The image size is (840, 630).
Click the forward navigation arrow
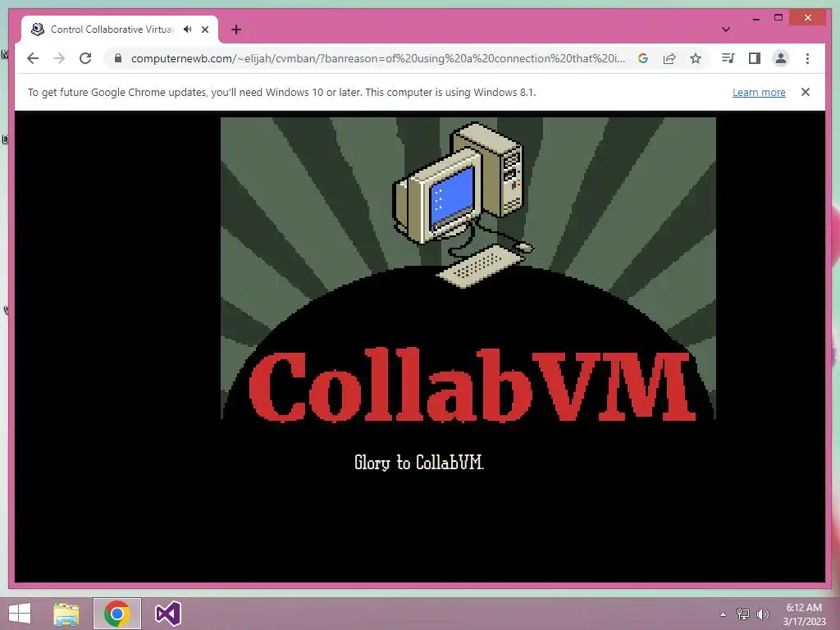(59, 58)
